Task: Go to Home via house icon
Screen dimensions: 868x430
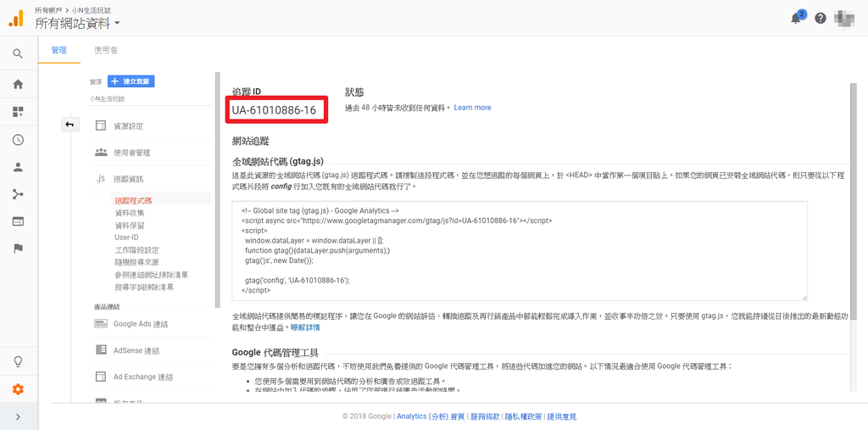Action: coord(19,84)
